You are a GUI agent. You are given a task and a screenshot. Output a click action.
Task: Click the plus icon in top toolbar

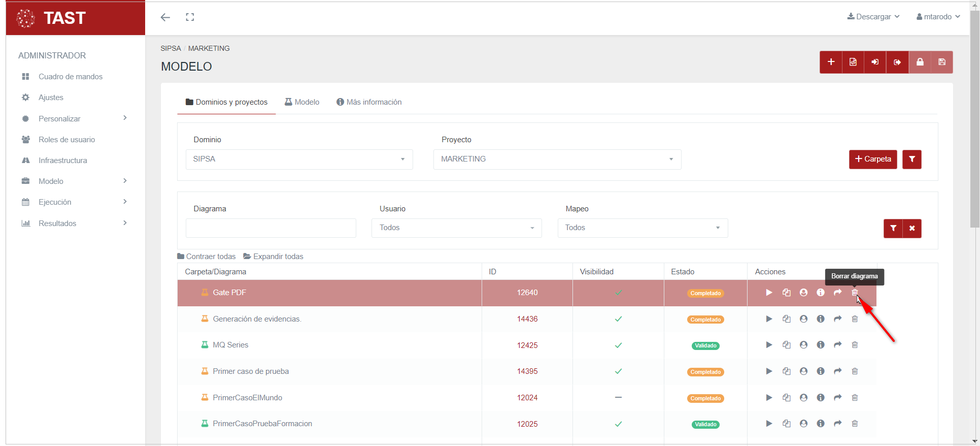pyautogui.click(x=831, y=62)
